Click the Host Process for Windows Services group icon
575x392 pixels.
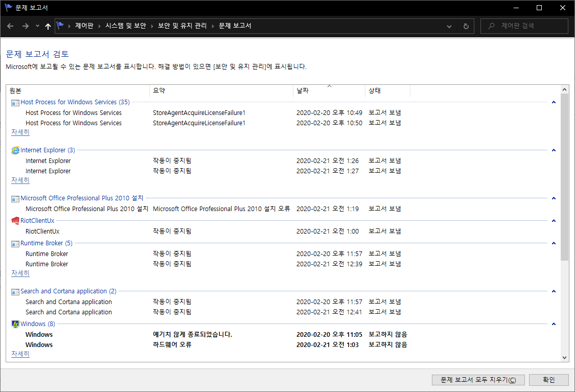pyautogui.click(x=15, y=103)
